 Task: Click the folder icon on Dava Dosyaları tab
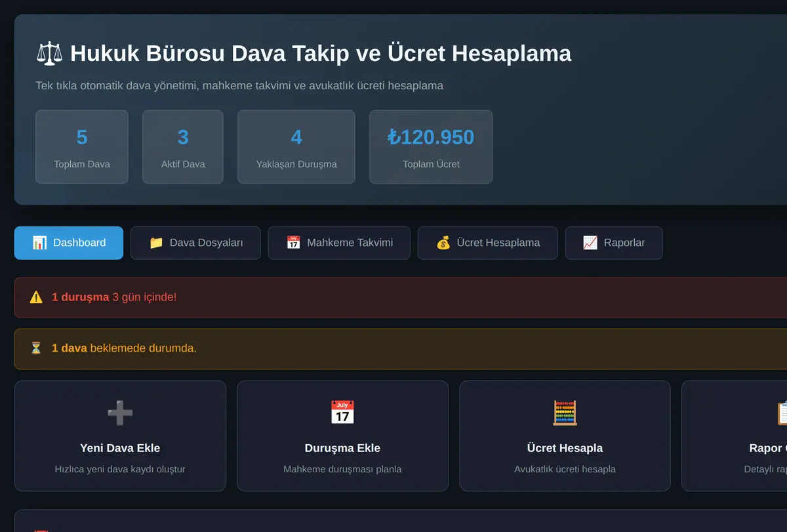pyautogui.click(x=156, y=243)
